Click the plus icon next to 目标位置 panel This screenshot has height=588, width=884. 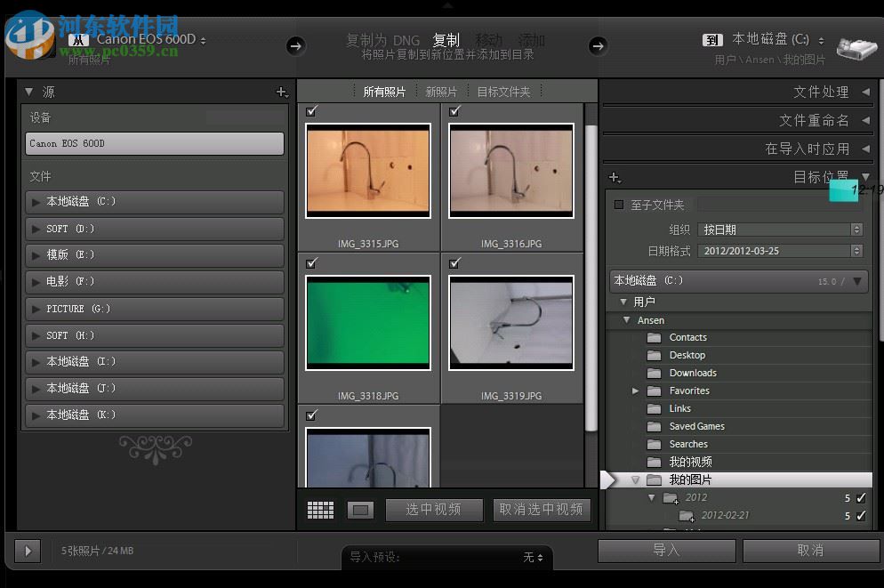(x=614, y=177)
